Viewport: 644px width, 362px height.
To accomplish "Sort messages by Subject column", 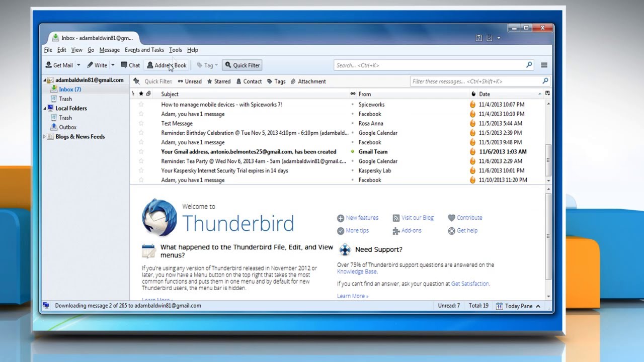I will (x=254, y=94).
